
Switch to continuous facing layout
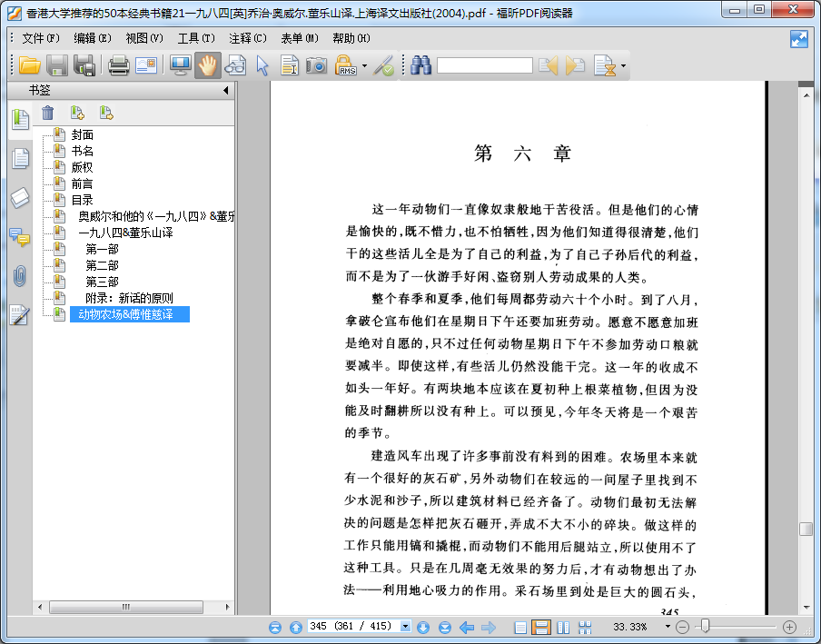pos(585,627)
